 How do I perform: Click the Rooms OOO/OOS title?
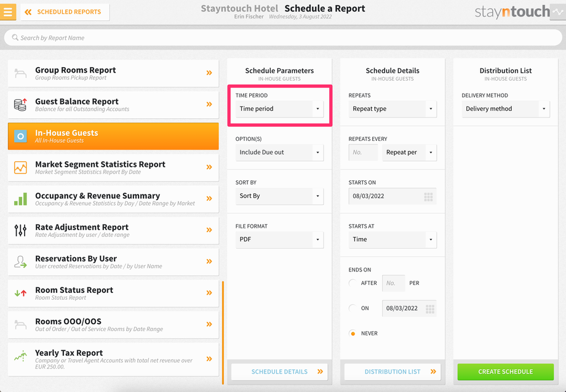(68, 322)
